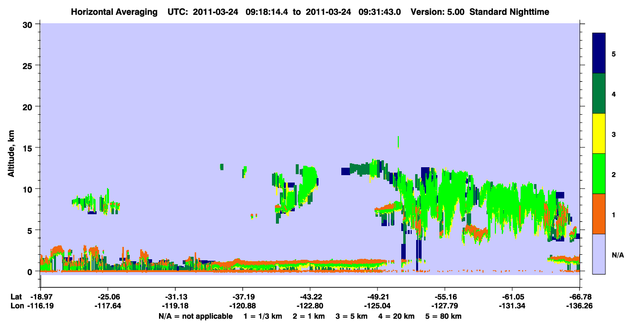644x330 pixels.
Task: Click the colorbar label '1'
Action: click(614, 214)
